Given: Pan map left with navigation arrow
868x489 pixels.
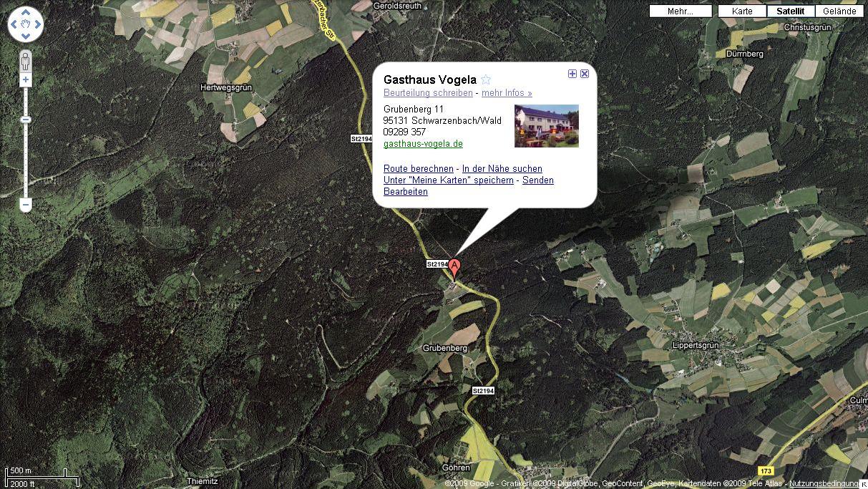Looking at the screenshot, I should (14, 25).
